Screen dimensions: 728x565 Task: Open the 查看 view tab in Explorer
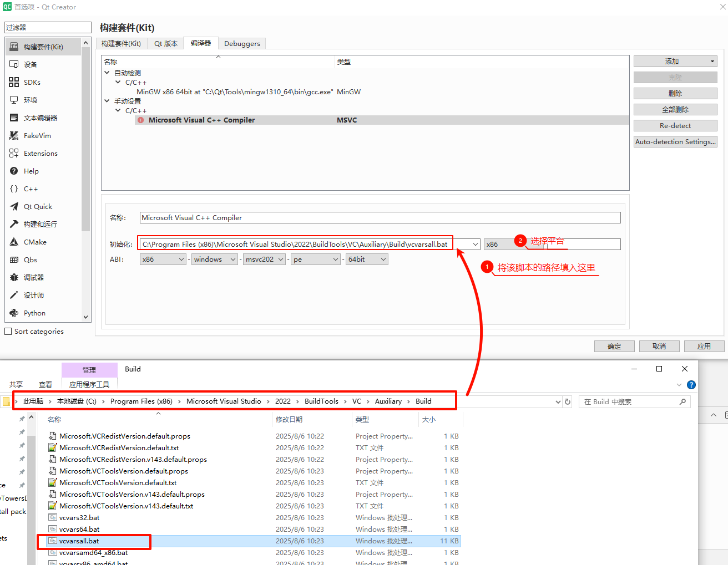(x=46, y=384)
